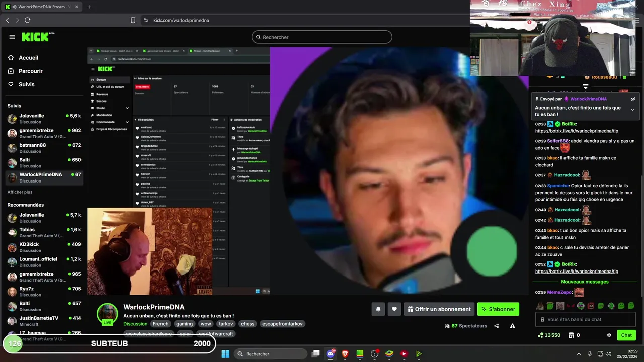The image size is (644, 362).
Task: Toggle the notification bell for channel
Action: 378,309
